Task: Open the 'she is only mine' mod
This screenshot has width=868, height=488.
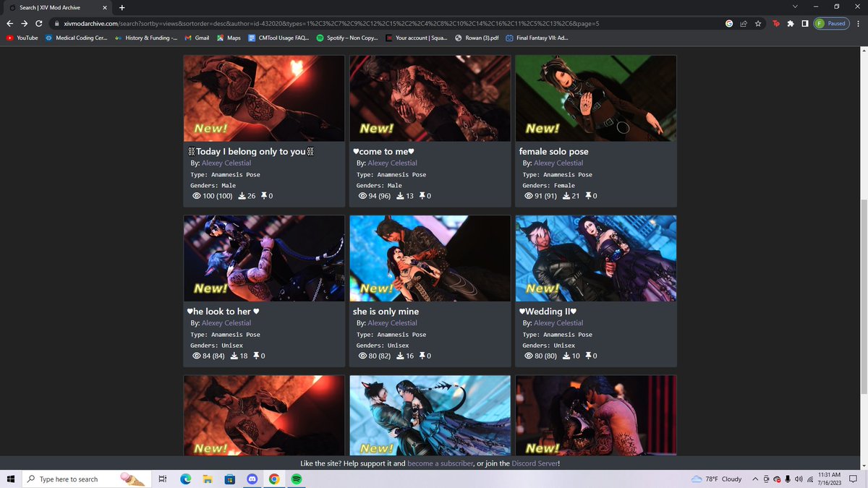Action: [x=386, y=312]
